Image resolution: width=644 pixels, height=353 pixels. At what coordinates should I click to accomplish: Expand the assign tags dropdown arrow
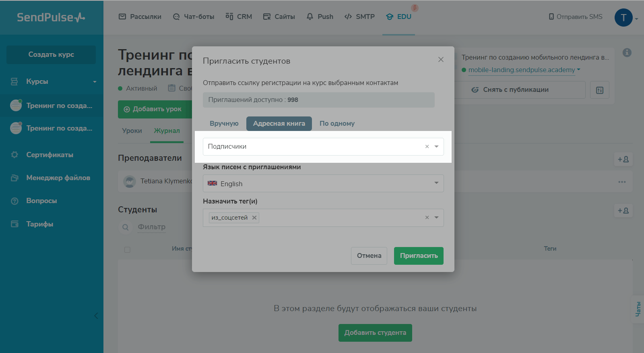tap(436, 218)
